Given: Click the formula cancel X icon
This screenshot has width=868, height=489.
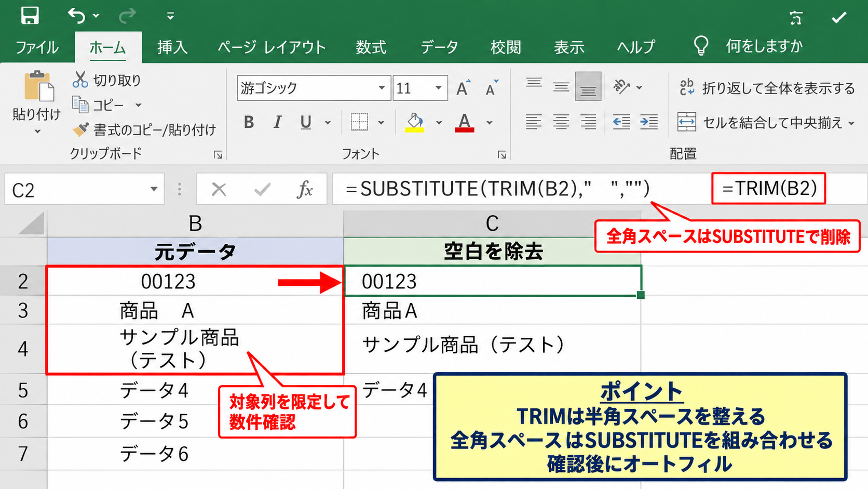Looking at the screenshot, I should click(219, 189).
